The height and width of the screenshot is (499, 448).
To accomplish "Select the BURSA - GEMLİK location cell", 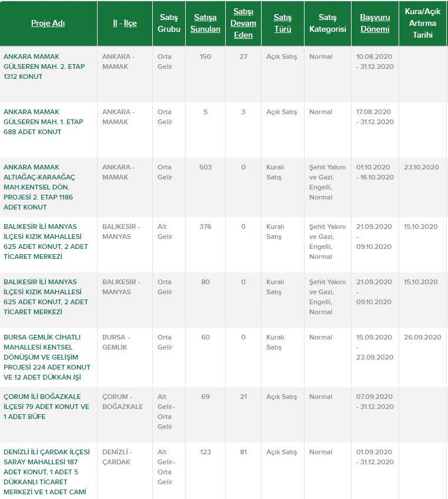I will click(116, 342).
